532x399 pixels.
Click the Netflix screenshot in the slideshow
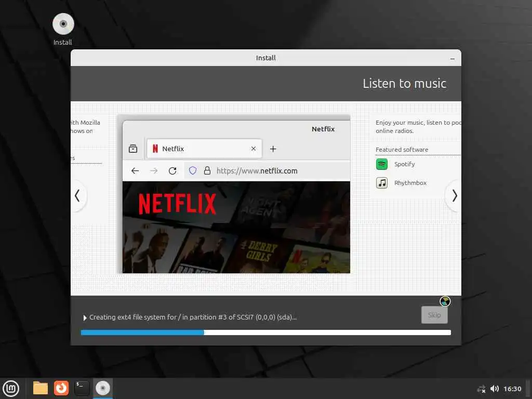click(x=236, y=196)
